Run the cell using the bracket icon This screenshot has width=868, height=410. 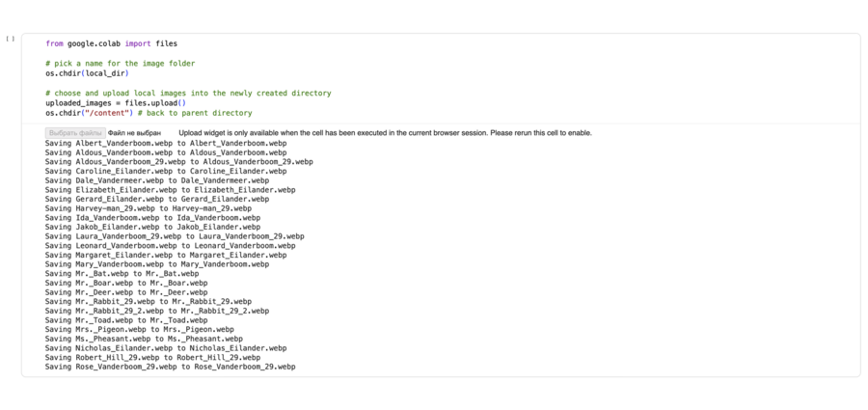click(x=11, y=40)
